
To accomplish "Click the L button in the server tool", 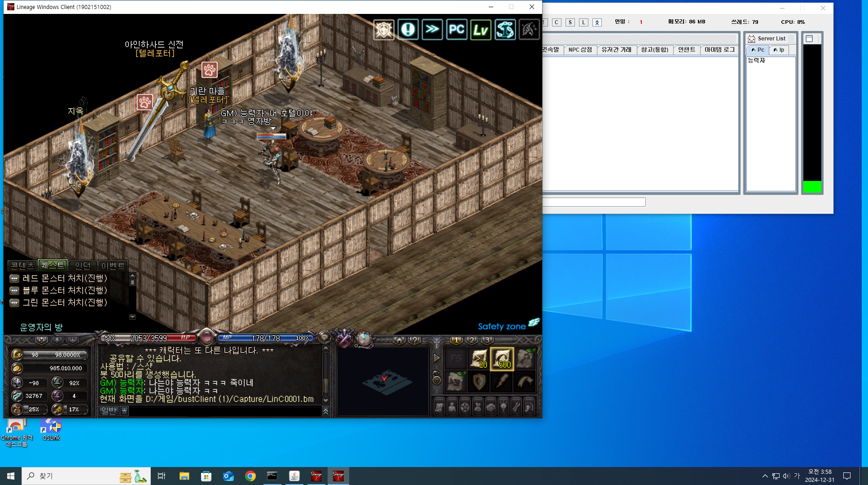I will 583,22.
